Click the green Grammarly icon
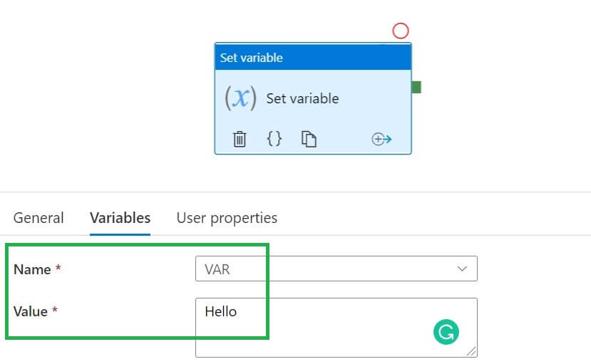591x364 pixels. (446, 331)
